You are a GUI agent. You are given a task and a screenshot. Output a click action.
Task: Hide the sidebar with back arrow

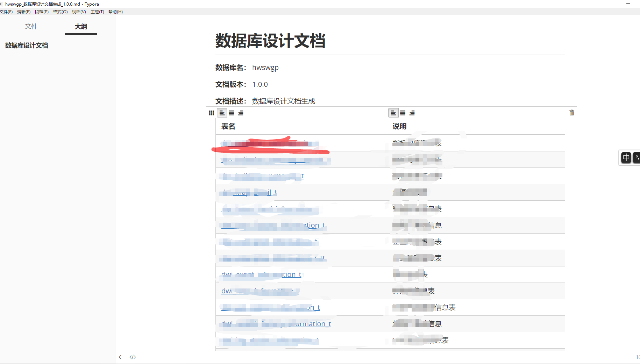pyautogui.click(x=120, y=357)
